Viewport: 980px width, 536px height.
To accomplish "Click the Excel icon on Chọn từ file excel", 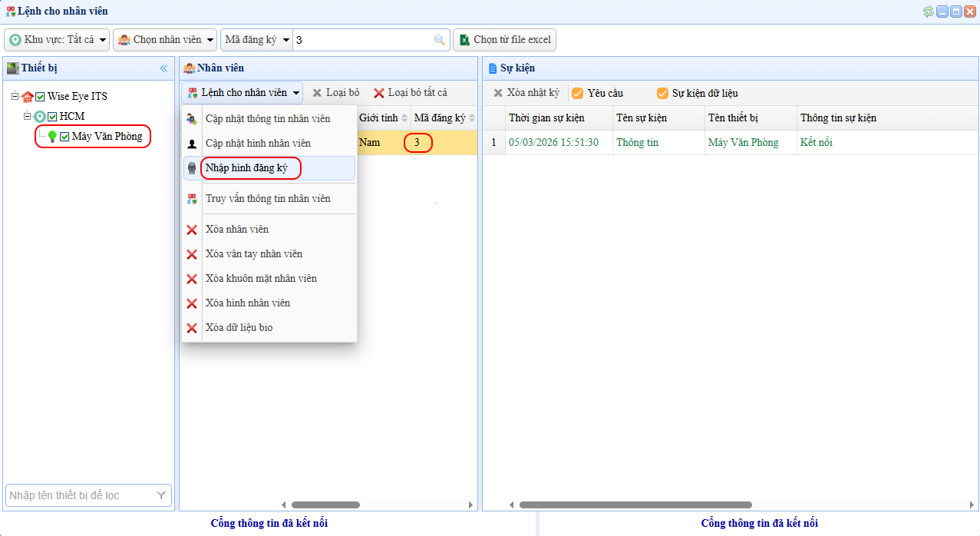I will pos(464,40).
